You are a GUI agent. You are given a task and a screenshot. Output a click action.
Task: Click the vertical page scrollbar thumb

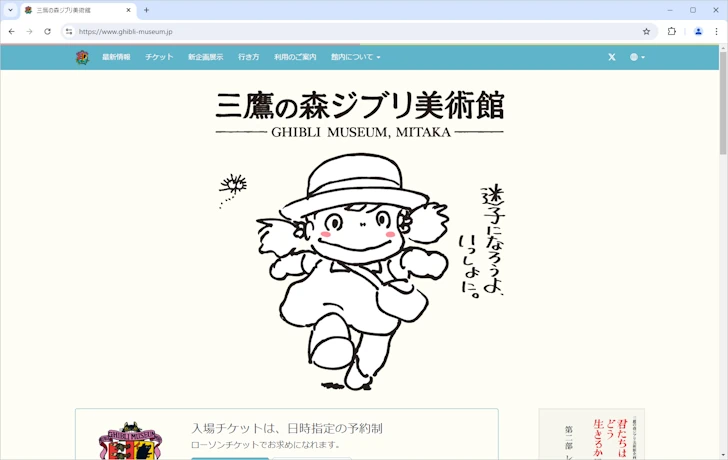tap(723, 103)
